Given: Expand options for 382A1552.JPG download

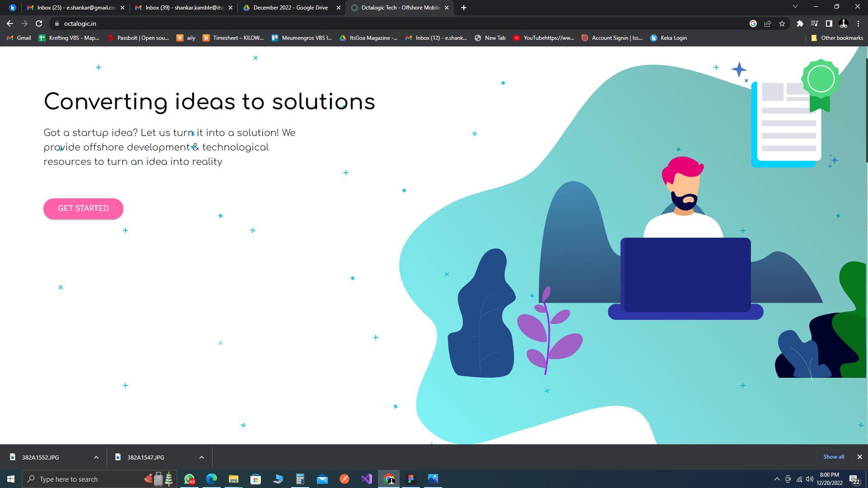Looking at the screenshot, I should [96, 457].
